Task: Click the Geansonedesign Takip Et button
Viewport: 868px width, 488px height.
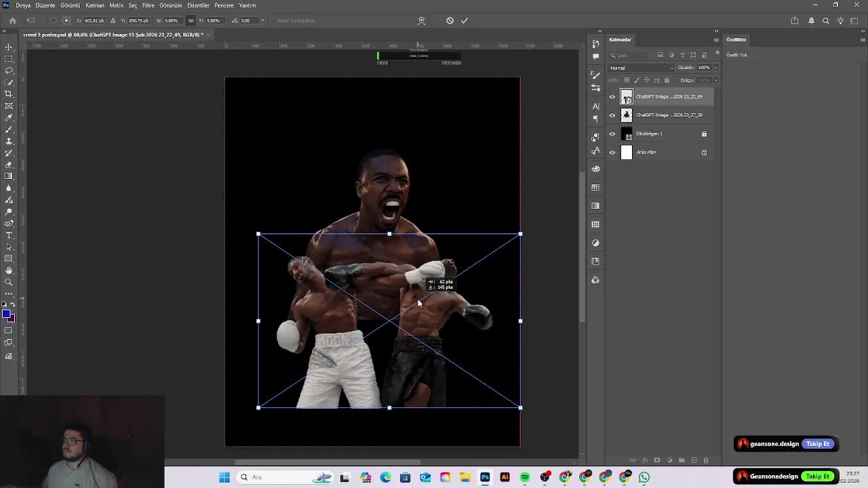Action: click(818, 476)
